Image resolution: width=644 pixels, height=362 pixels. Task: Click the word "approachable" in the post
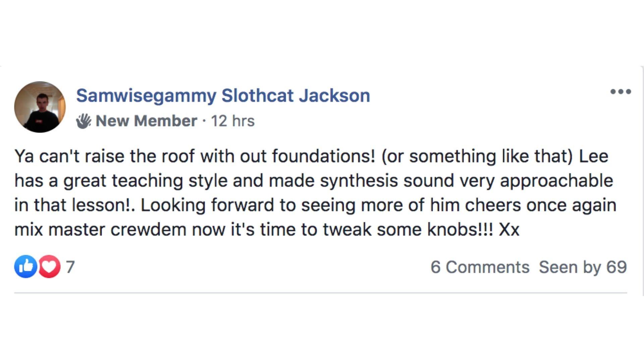tap(556, 181)
